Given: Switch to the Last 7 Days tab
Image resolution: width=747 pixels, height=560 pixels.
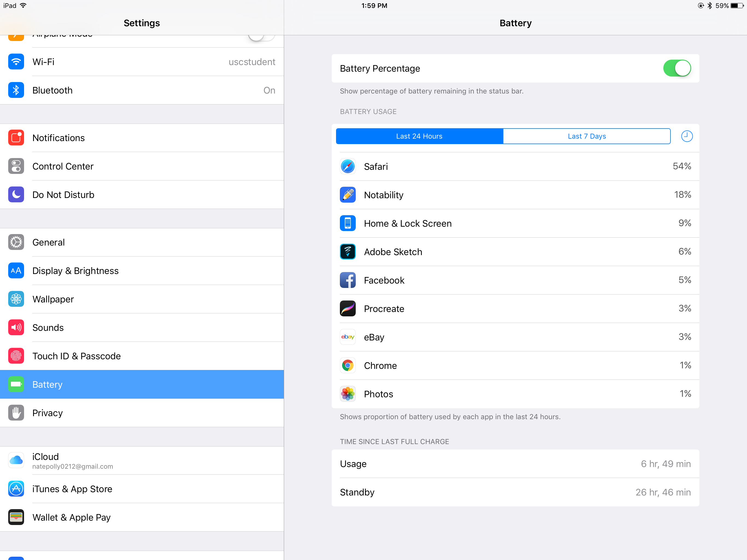Looking at the screenshot, I should pos(587,136).
